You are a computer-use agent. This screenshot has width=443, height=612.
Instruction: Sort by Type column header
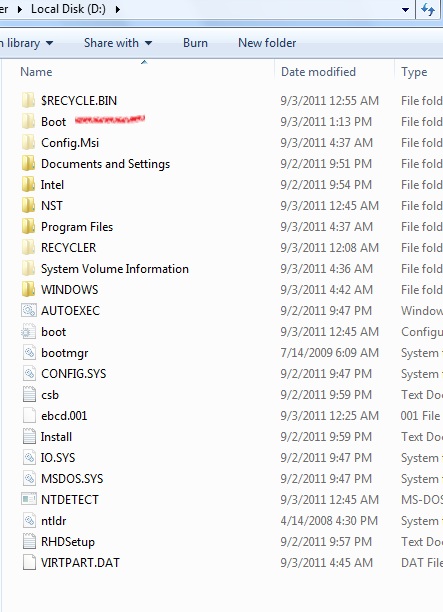tap(414, 72)
